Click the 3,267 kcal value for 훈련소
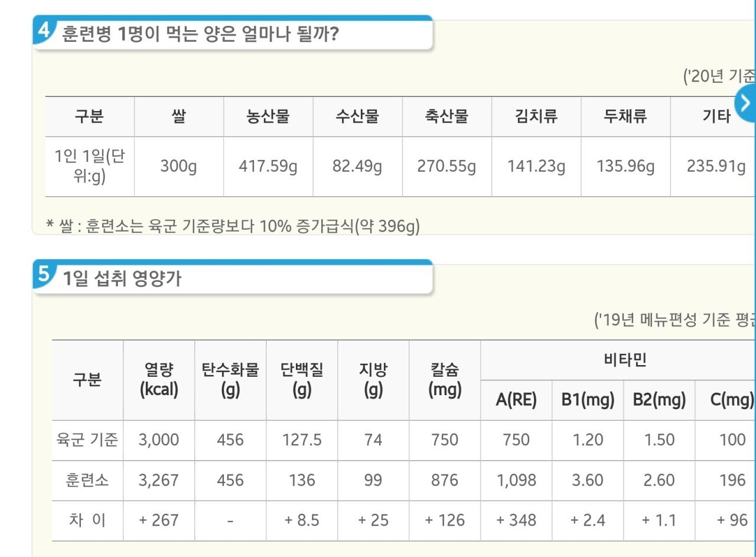 coord(158,480)
